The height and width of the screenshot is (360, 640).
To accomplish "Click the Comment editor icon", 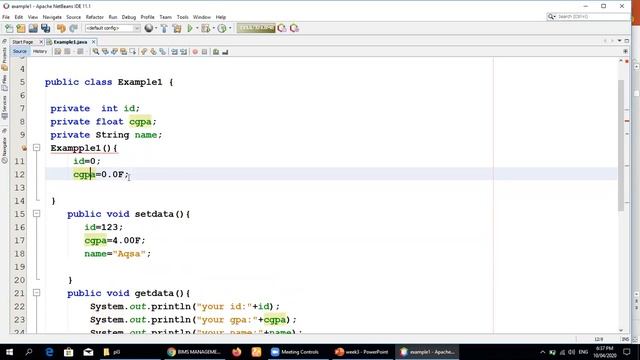I will [216, 51].
